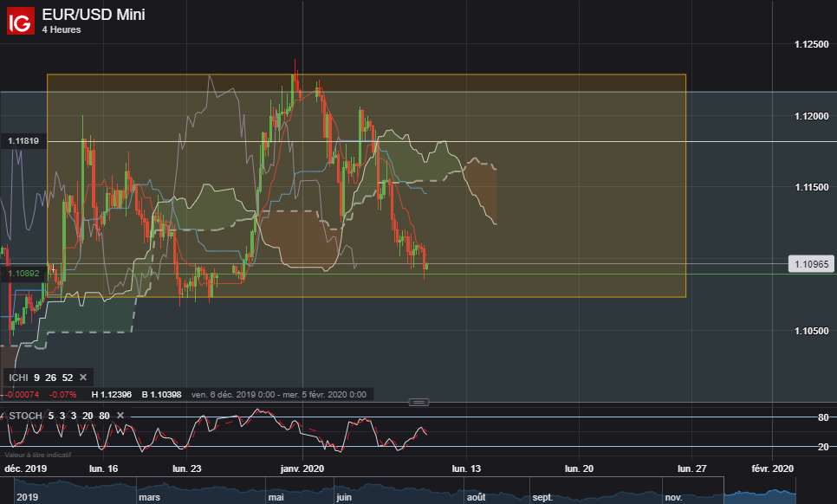Jump to mai in the navigator

click(x=276, y=497)
